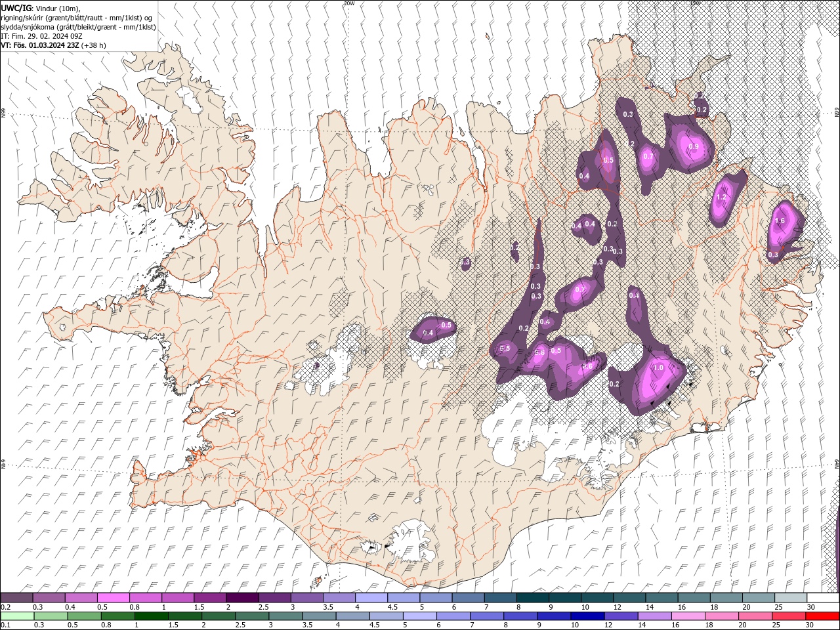This screenshot has height=630, width=840.
Task: Select the dark teal 9 swatch in upper legend row
Action: (x=564, y=598)
